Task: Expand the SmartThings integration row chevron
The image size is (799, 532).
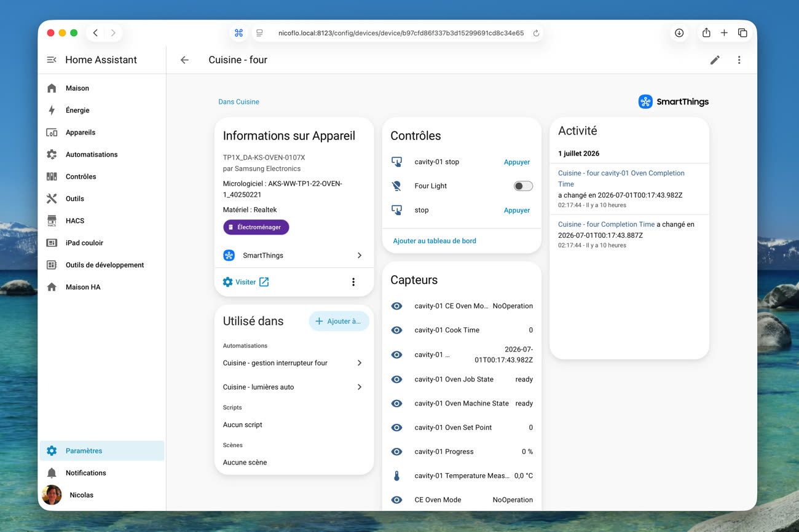Action: (360, 256)
